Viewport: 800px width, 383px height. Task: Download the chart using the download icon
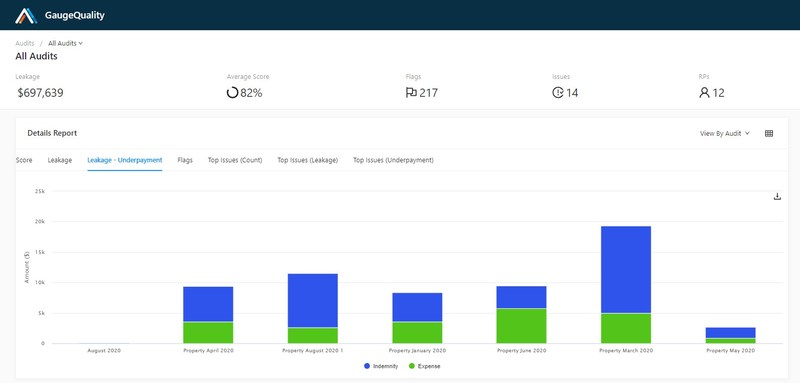point(777,196)
